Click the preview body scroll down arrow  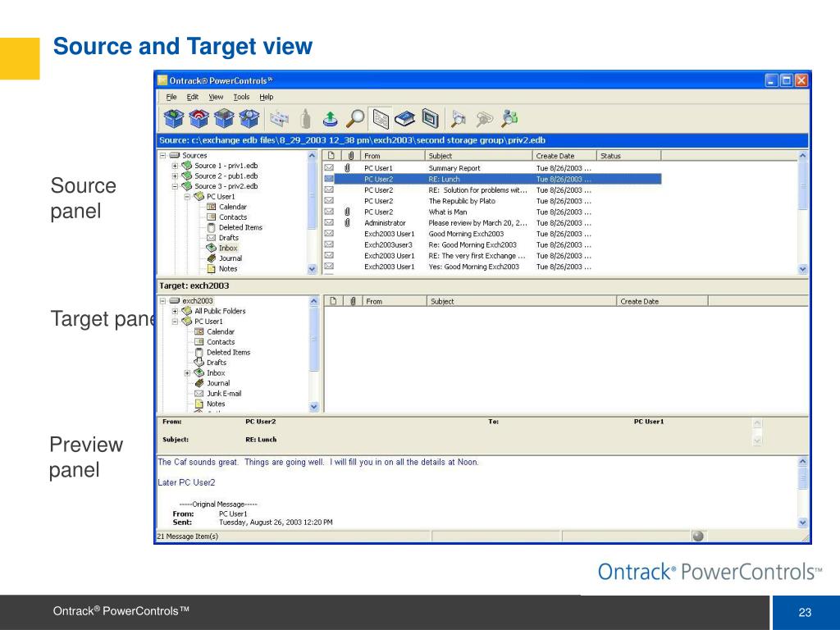tap(802, 523)
